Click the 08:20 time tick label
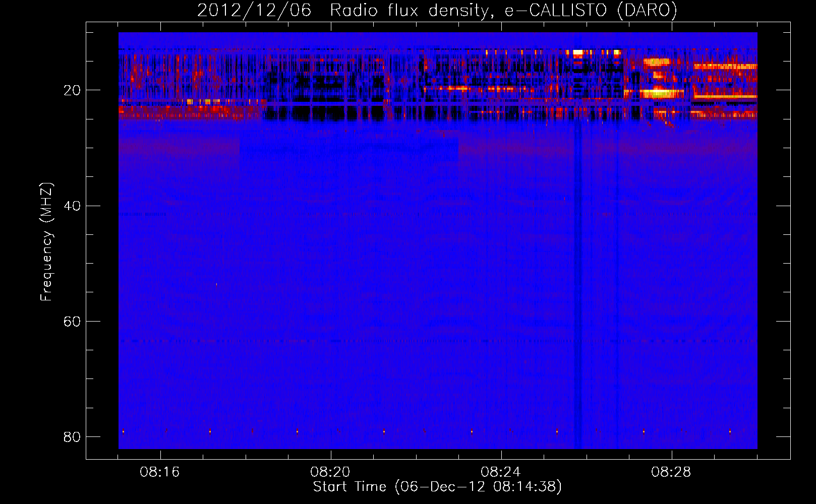This screenshot has height=504, width=816. tap(330, 472)
